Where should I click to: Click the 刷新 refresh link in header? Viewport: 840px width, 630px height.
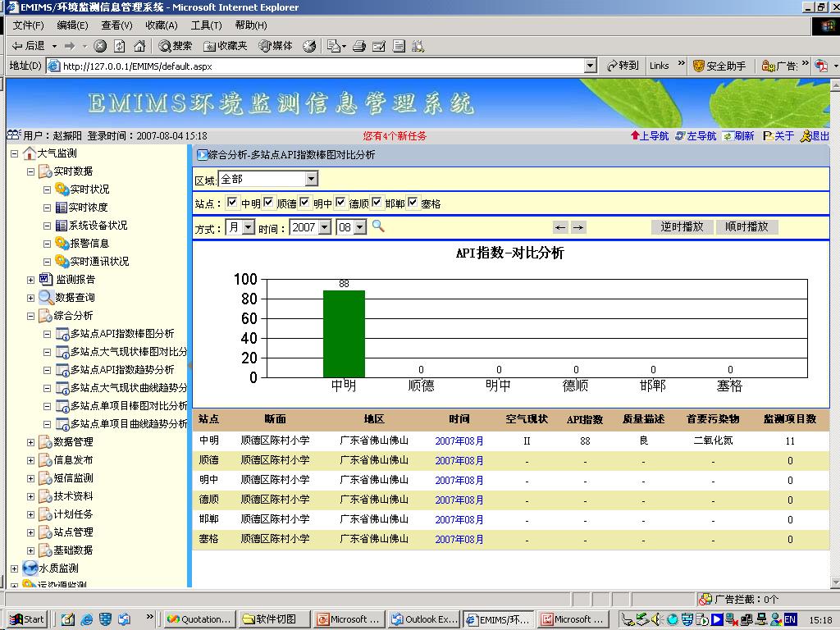point(739,136)
